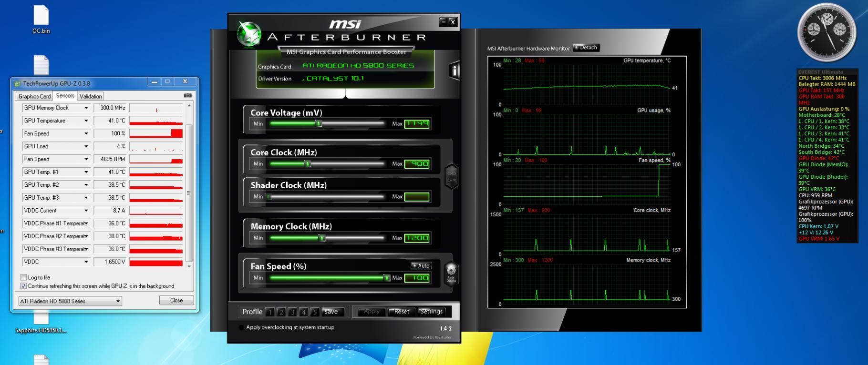Reset Afterburner settings to default
This screenshot has width=868, height=365.
click(x=401, y=312)
